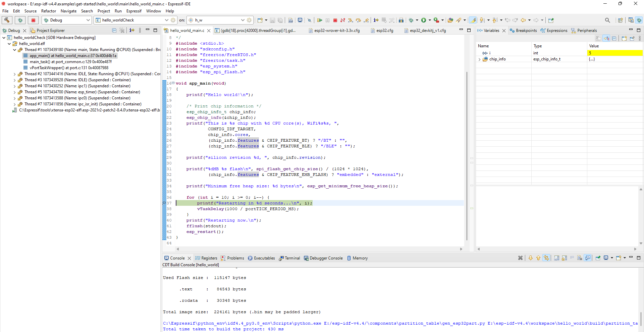Open the esp32_devkitj_v1.cfg editor tab
Image resolution: width=644 pixels, height=332 pixels.
point(425,31)
